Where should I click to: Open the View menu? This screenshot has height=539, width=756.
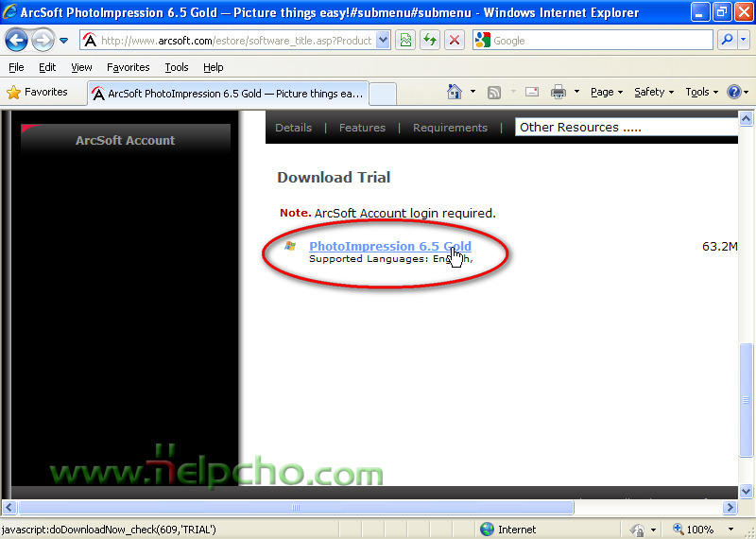(81, 67)
